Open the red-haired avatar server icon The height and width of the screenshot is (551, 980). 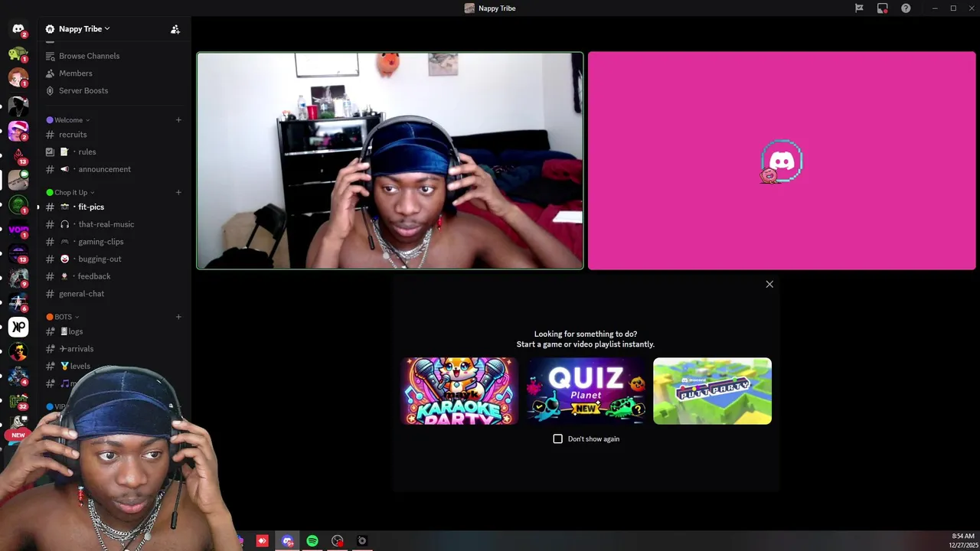[18, 77]
